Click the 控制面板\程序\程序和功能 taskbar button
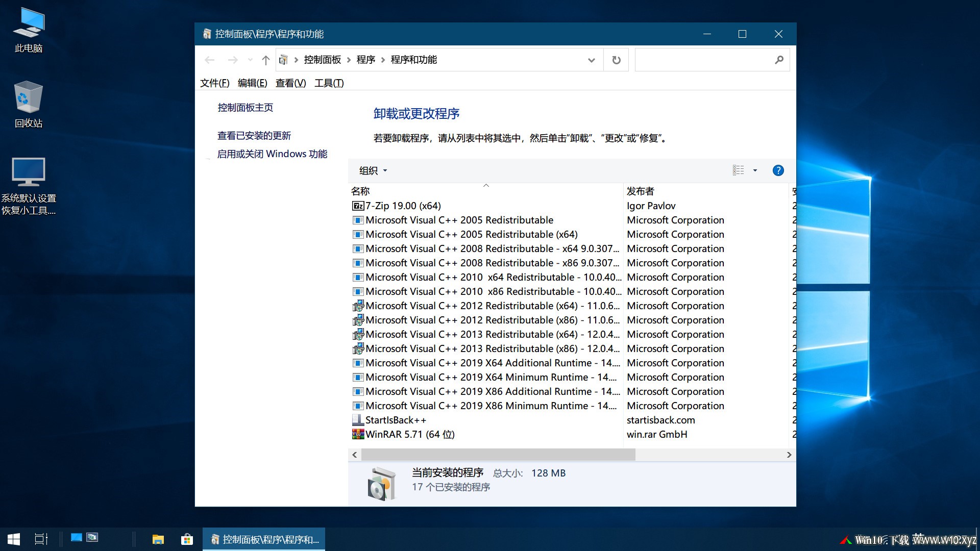980x551 pixels. click(x=264, y=539)
